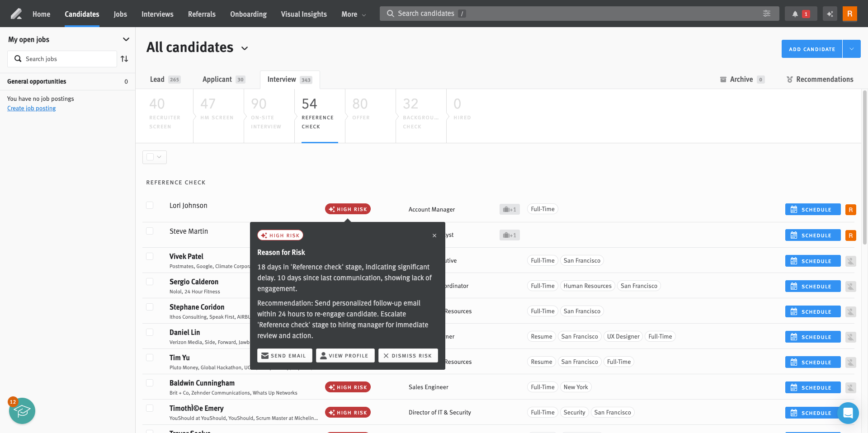Open the Visual Insights menu

pyautogui.click(x=304, y=14)
